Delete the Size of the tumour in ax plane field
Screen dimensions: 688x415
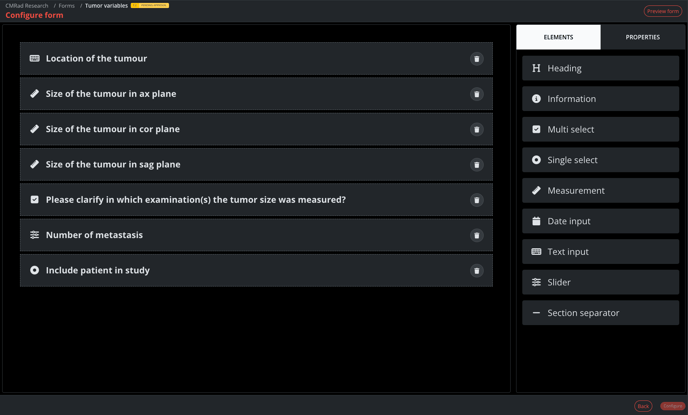(477, 94)
